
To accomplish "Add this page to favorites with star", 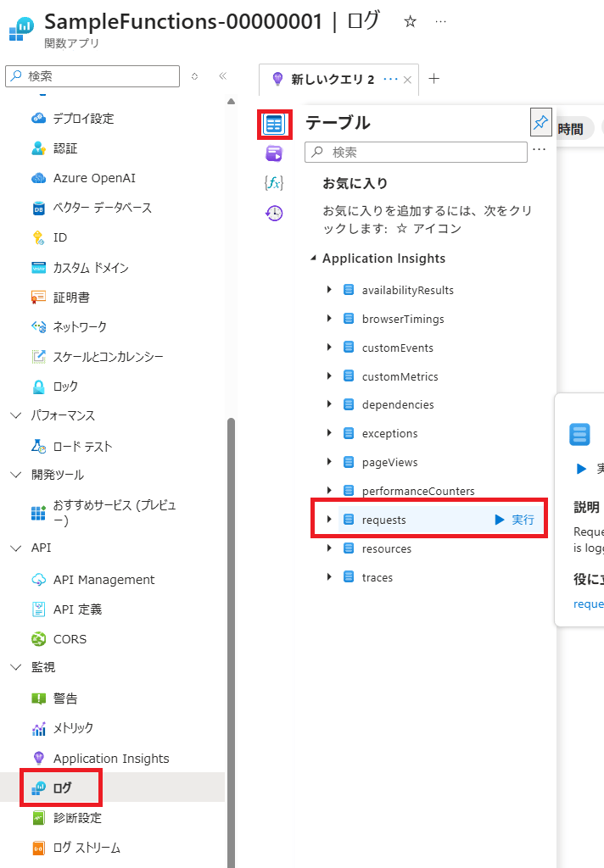I will (x=411, y=22).
